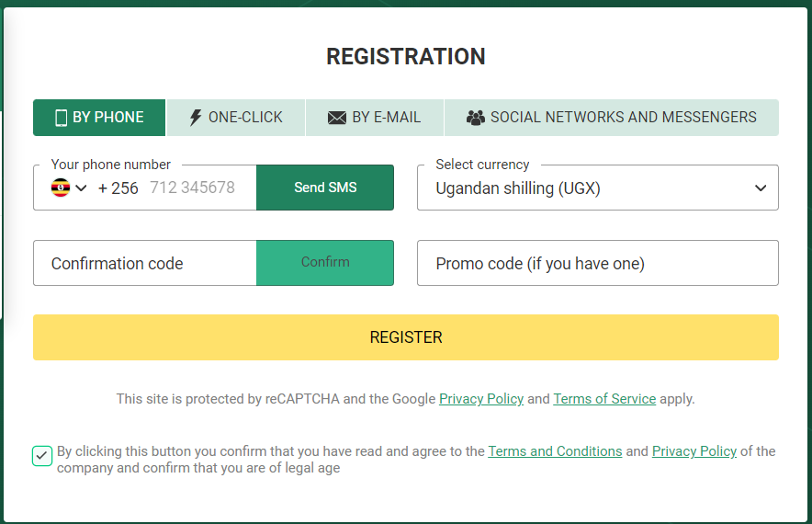Click the yellow REGISTER button
812x524 pixels.
tap(406, 337)
